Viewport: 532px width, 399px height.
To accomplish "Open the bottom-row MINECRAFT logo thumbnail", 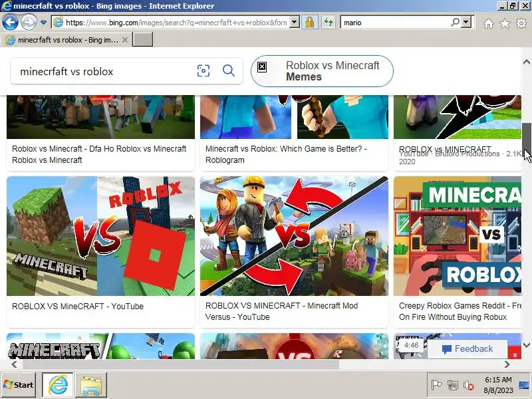I will coord(101,346).
